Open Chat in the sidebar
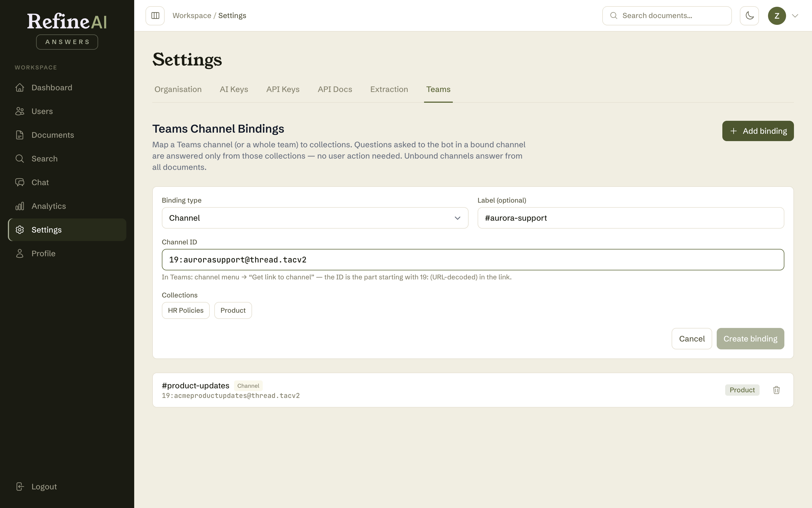Viewport: 812px width, 508px height. pyautogui.click(x=67, y=182)
